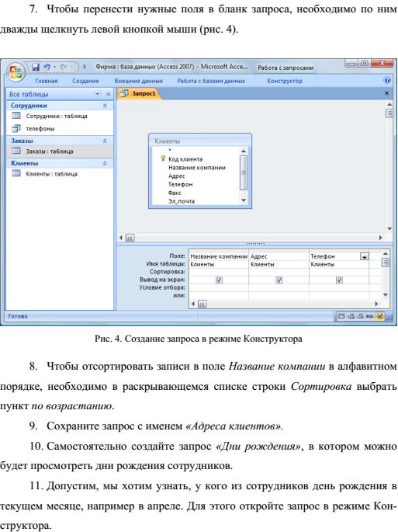Open the Все таблицы navigation dropdown
The image size is (398, 532).
(98, 94)
